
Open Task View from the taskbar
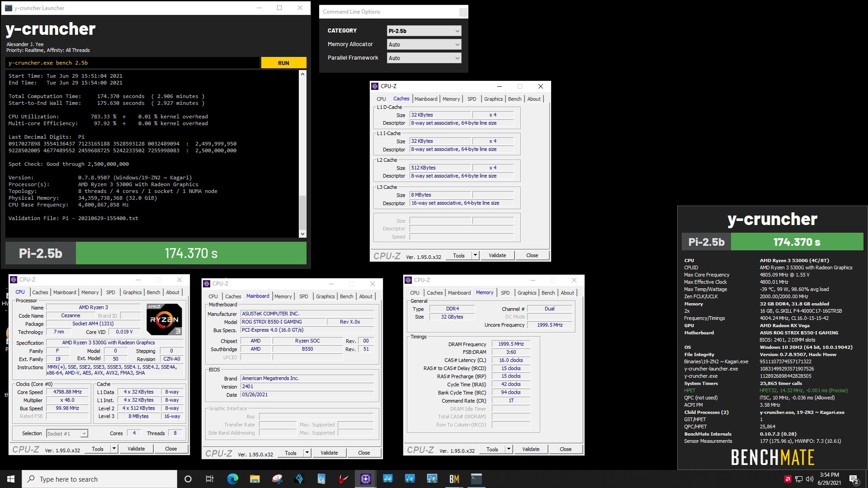tap(209, 479)
